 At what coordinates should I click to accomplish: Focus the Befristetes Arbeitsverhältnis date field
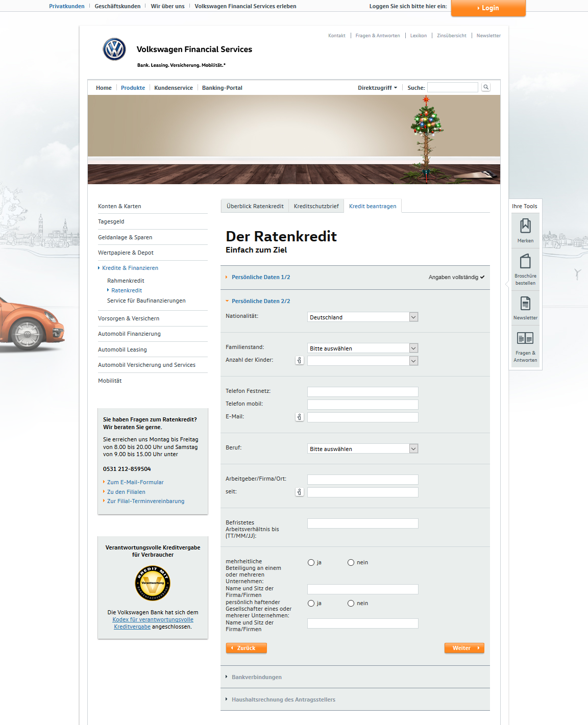click(363, 523)
